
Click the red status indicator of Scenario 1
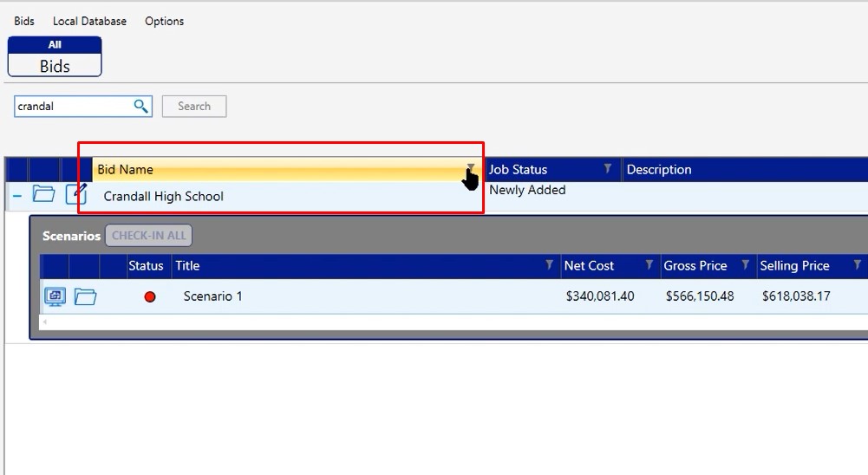click(150, 296)
